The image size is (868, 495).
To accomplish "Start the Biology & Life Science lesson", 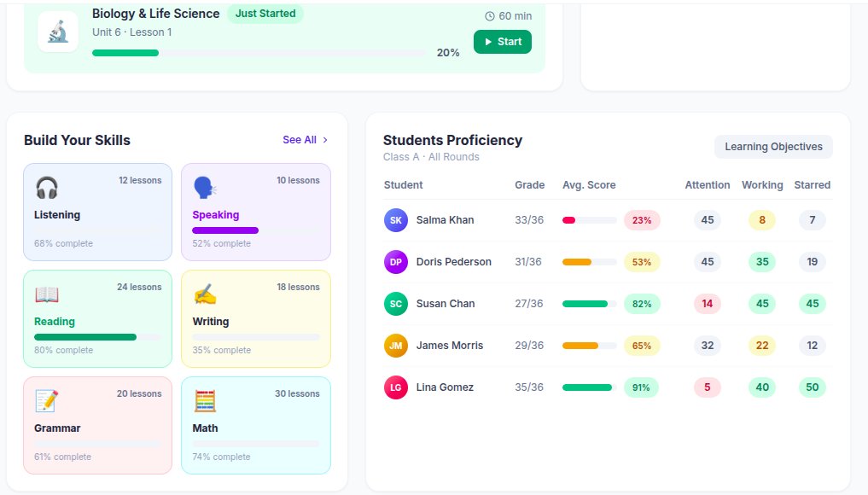I will 503,42.
